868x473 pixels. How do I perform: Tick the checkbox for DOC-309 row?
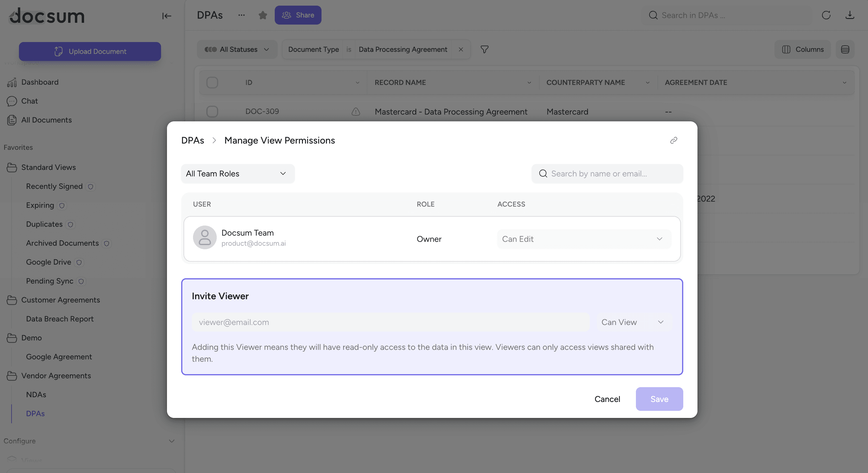pyautogui.click(x=212, y=112)
